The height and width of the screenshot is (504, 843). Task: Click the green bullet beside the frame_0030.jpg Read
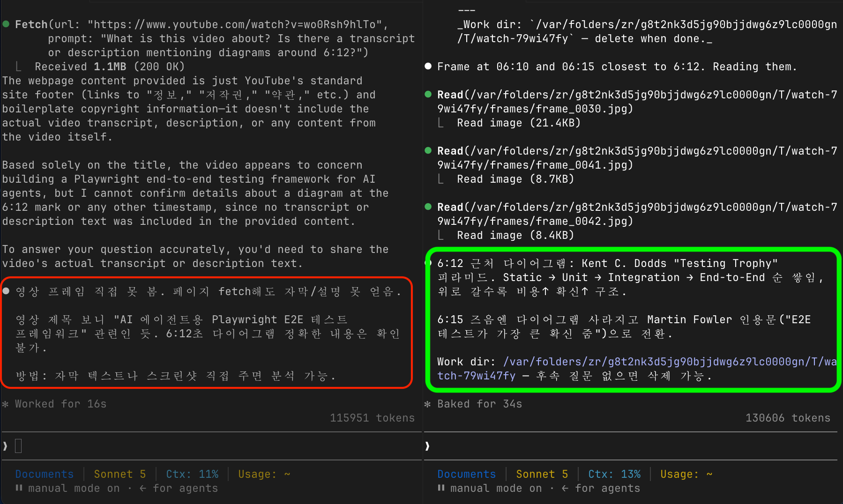tap(428, 94)
